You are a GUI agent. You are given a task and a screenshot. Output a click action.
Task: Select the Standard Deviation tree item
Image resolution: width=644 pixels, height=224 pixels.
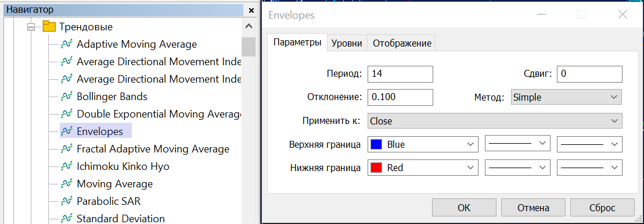click(x=121, y=218)
